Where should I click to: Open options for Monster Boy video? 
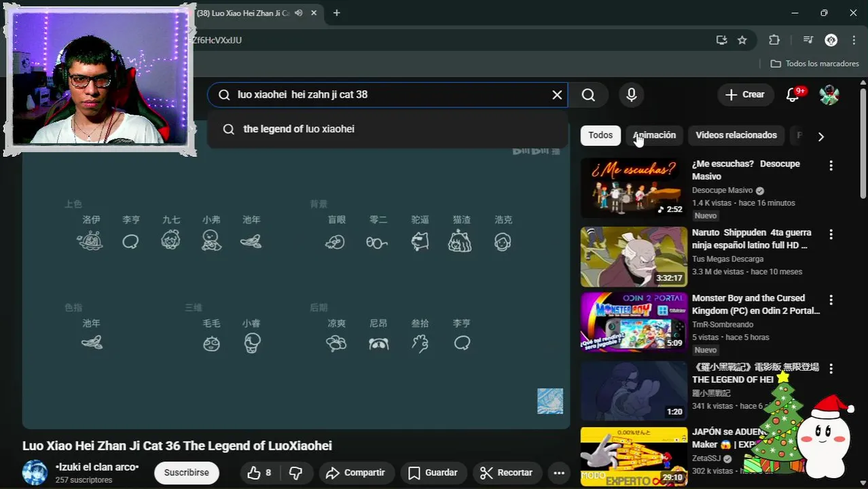pos(831,300)
